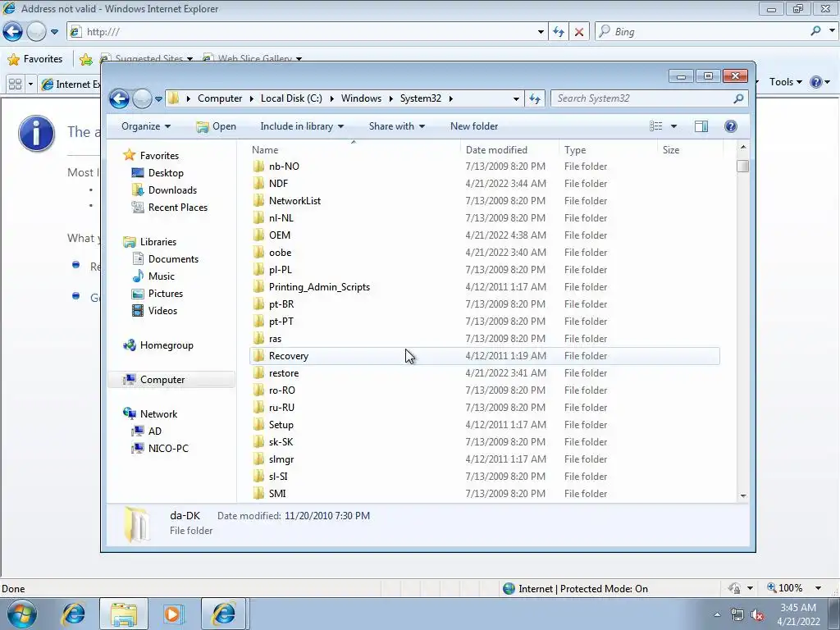The height and width of the screenshot is (630, 840).
Task: Open Explorer recent pages dropdown arrow
Action: (x=158, y=98)
